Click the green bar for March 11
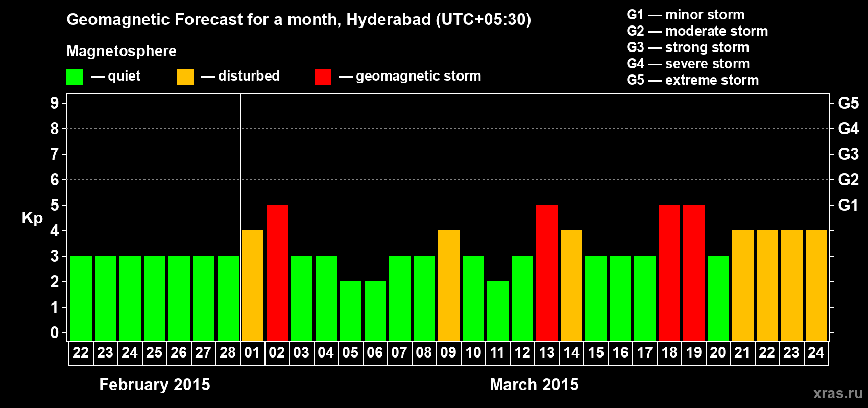The image size is (868, 408). 498,311
